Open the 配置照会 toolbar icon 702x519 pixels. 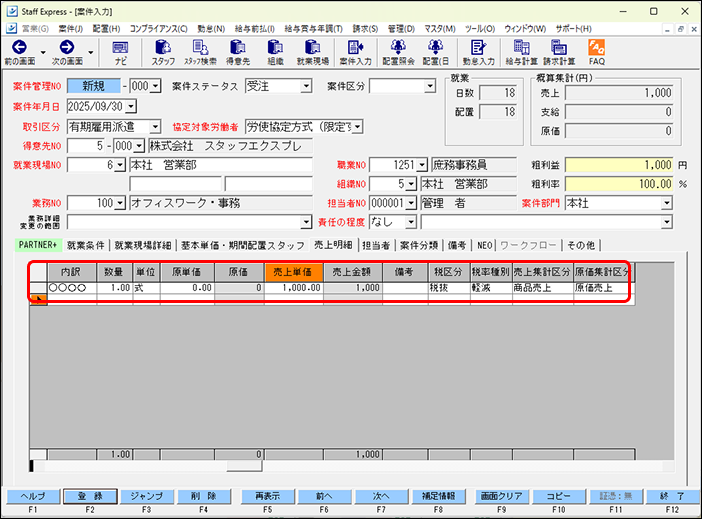tap(398, 47)
